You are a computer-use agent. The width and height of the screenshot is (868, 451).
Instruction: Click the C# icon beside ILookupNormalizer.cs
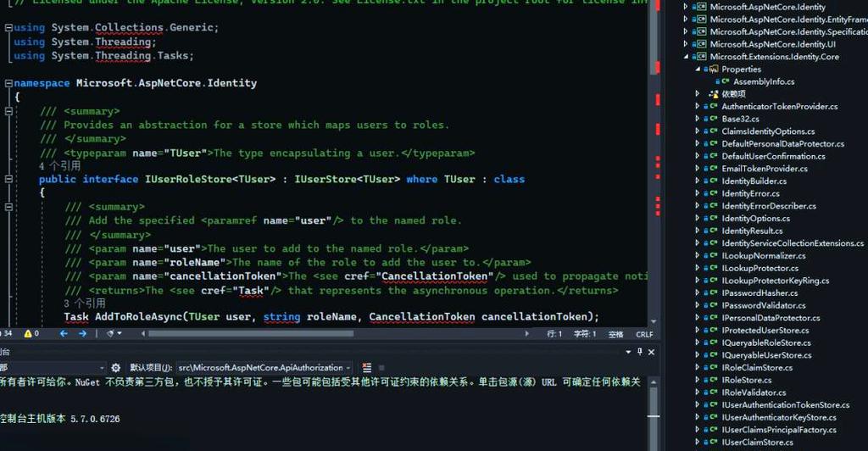714,256
